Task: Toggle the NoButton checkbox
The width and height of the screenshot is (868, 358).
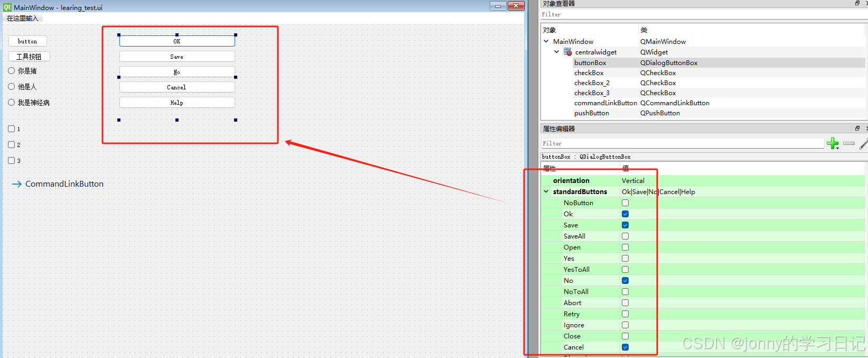Action: point(625,203)
